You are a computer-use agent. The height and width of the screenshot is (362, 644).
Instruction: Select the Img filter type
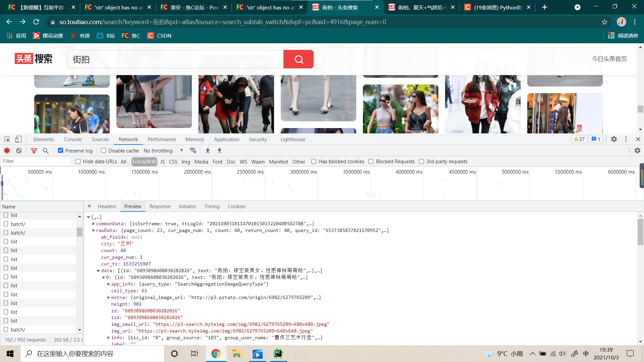(x=186, y=162)
